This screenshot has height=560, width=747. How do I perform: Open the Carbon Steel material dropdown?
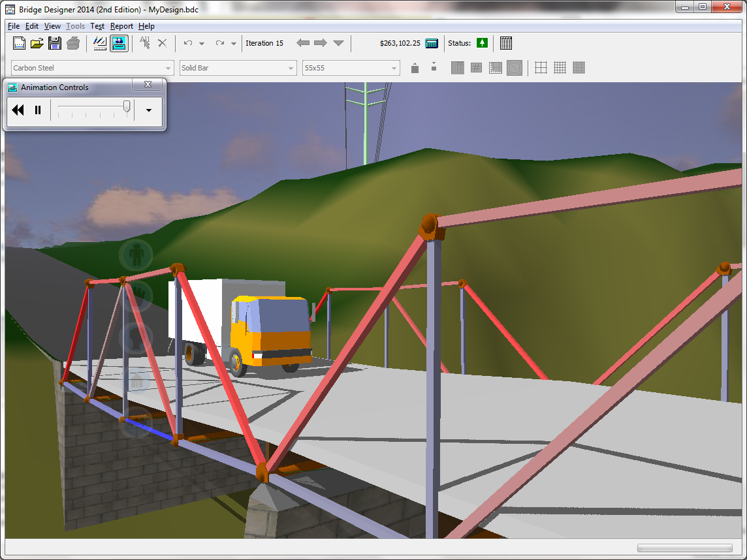pos(92,68)
